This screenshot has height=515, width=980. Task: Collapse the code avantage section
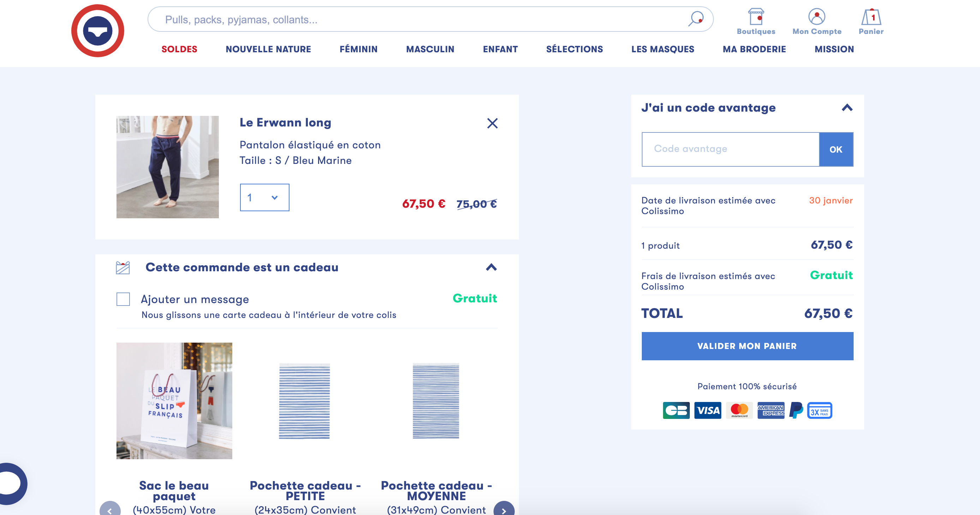tap(847, 108)
